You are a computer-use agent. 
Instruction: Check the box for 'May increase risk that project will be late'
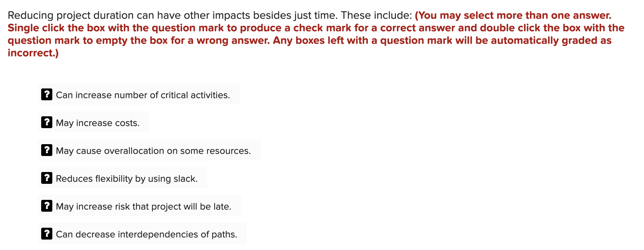46,206
